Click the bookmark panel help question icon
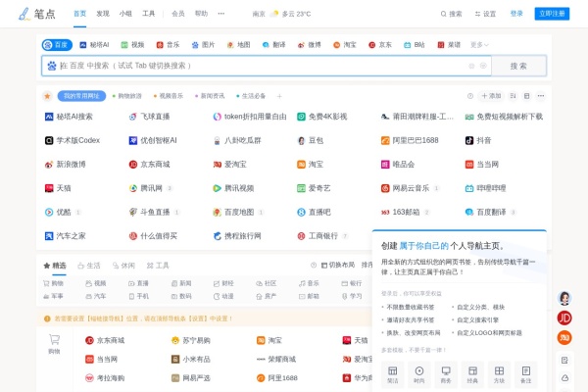Image resolution: width=588 pixels, height=392 pixels. tap(470, 96)
